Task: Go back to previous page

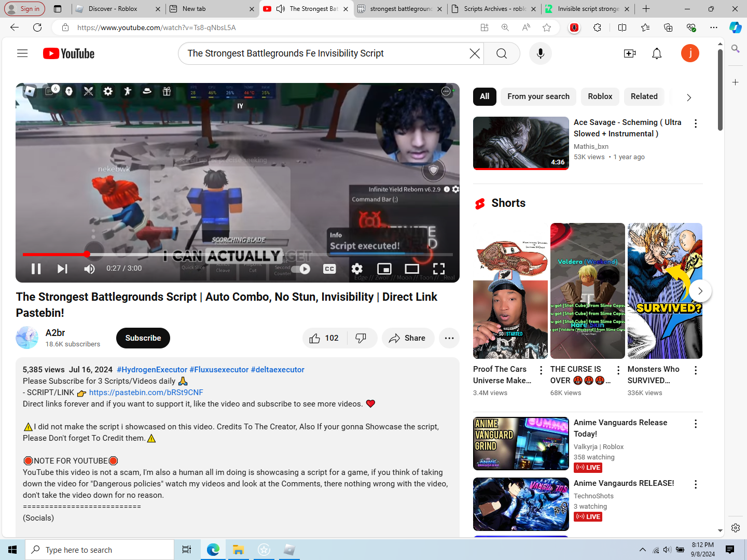Action: (14, 27)
